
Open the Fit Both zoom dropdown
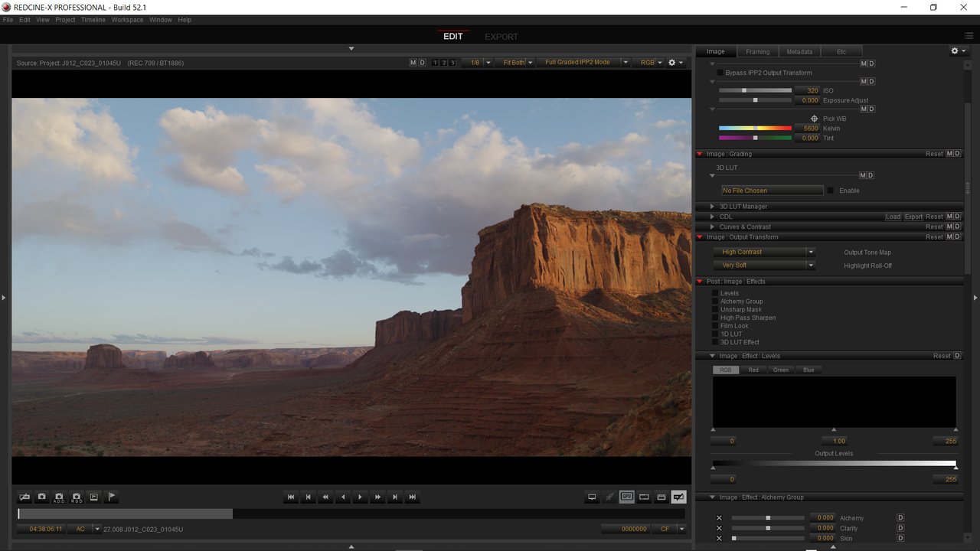(x=514, y=63)
